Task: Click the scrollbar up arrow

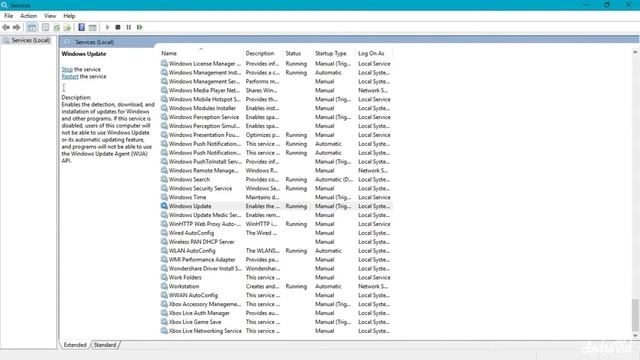Action: (635, 52)
